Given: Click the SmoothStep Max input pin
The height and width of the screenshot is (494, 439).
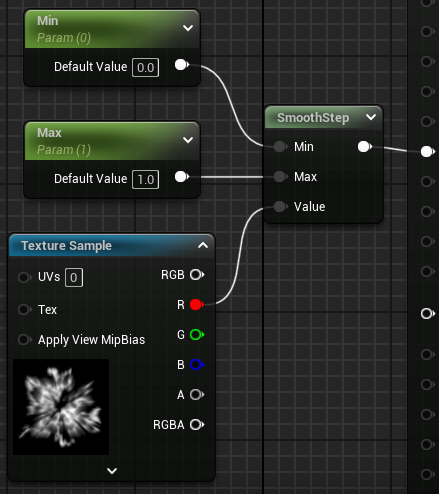Looking at the screenshot, I should pos(280,176).
